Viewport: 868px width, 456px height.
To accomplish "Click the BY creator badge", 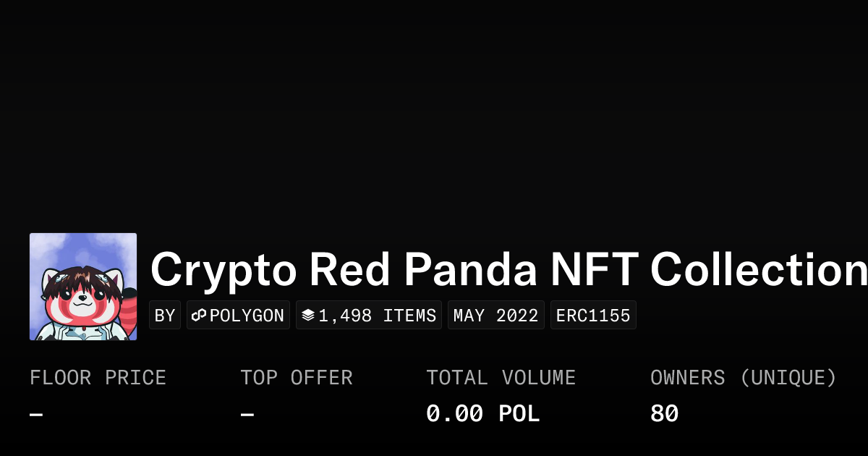I will [165, 316].
